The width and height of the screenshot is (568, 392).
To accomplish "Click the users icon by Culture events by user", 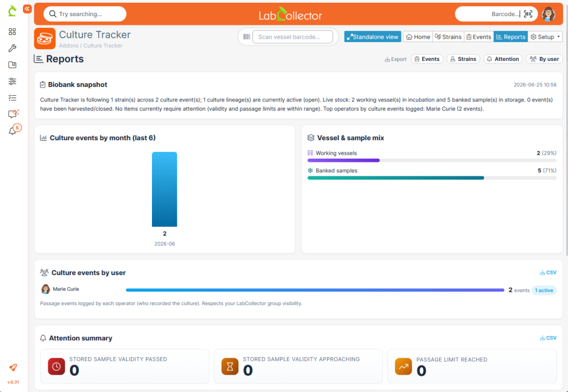I will point(44,272).
